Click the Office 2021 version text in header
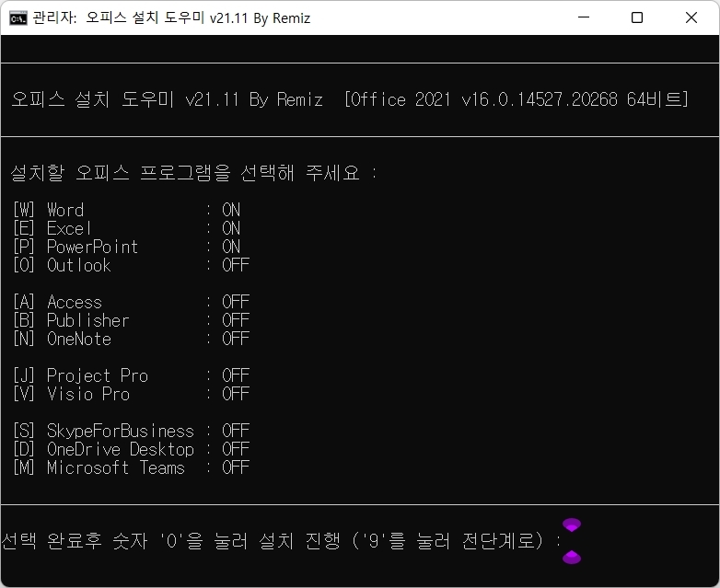This screenshot has height=588, width=720. (517, 99)
